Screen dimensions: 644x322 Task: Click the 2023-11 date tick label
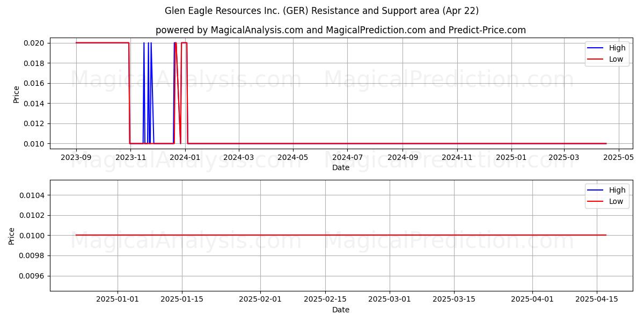pos(130,157)
